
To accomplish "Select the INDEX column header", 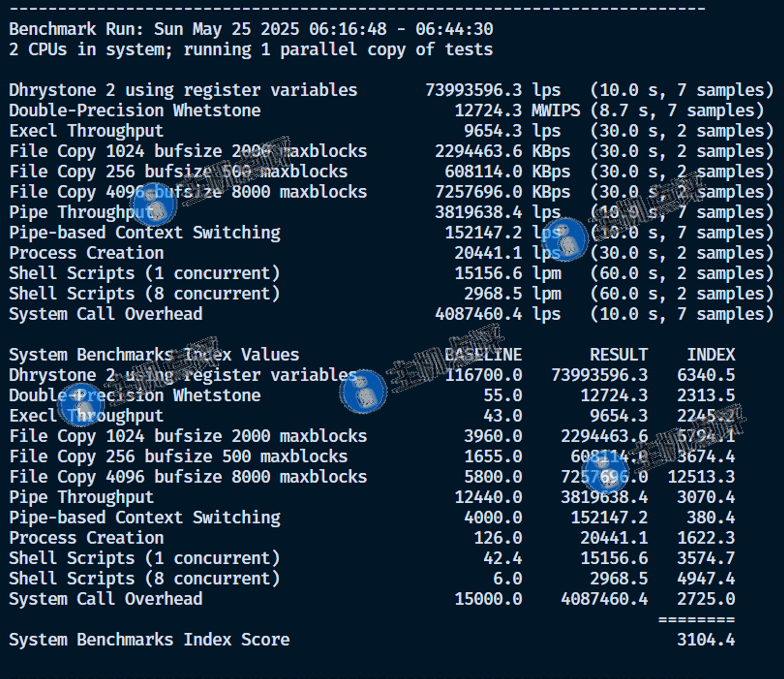I will 710,355.
